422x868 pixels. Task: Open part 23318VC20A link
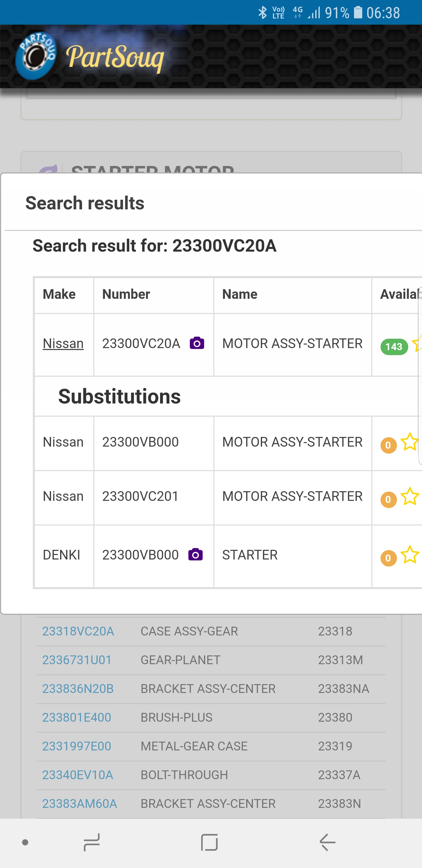click(78, 631)
